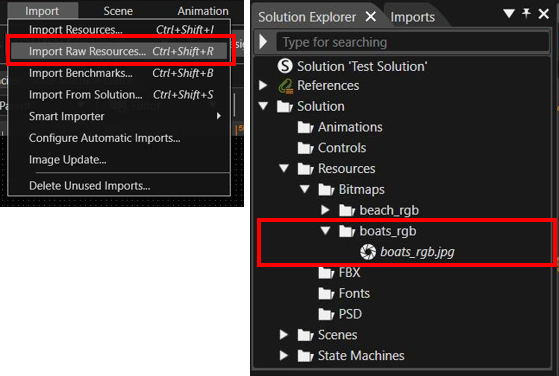Click the search play arrow icon
Viewport: 559px width, 376px height.
263,42
